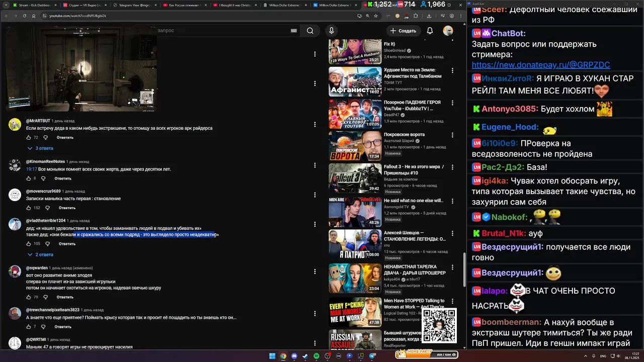Open Ненавистная тарелка двача video title

tap(415, 269)
